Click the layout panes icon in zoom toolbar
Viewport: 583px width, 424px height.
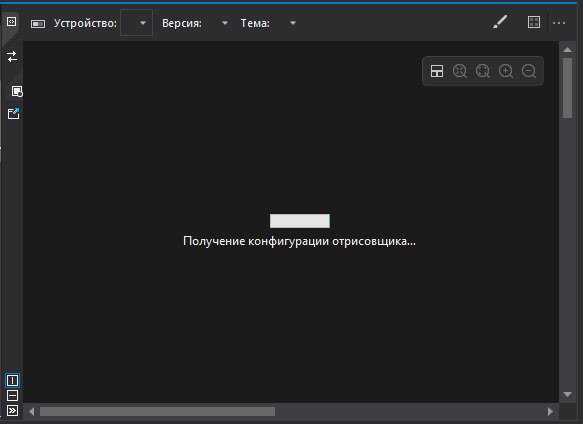click(x=437, y=71)
